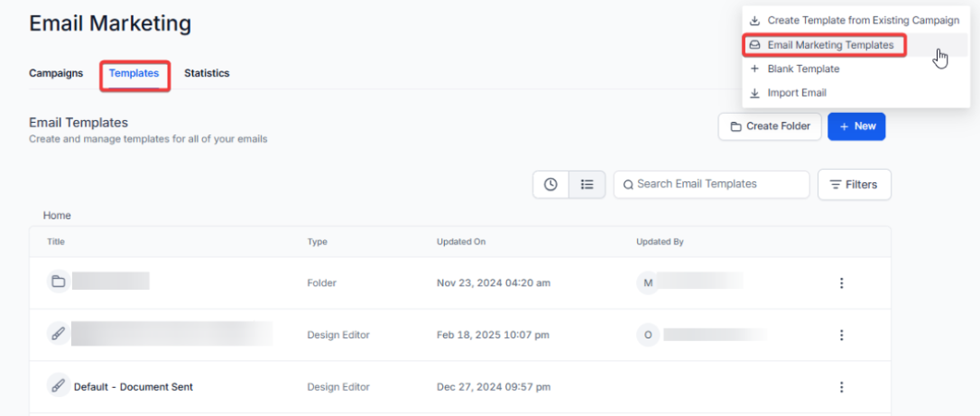The height and width of the screenshot is (416, 980).
Task: Click the link icon in second template row
Action: pos(58,334)
